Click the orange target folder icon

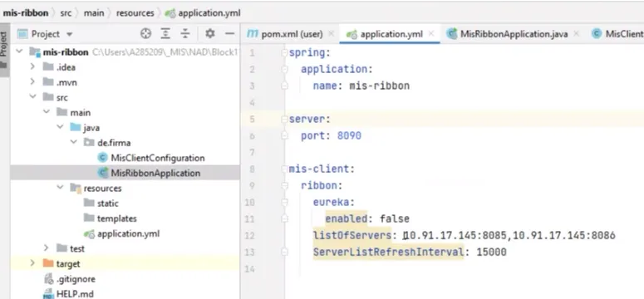[x=48, y=263]
